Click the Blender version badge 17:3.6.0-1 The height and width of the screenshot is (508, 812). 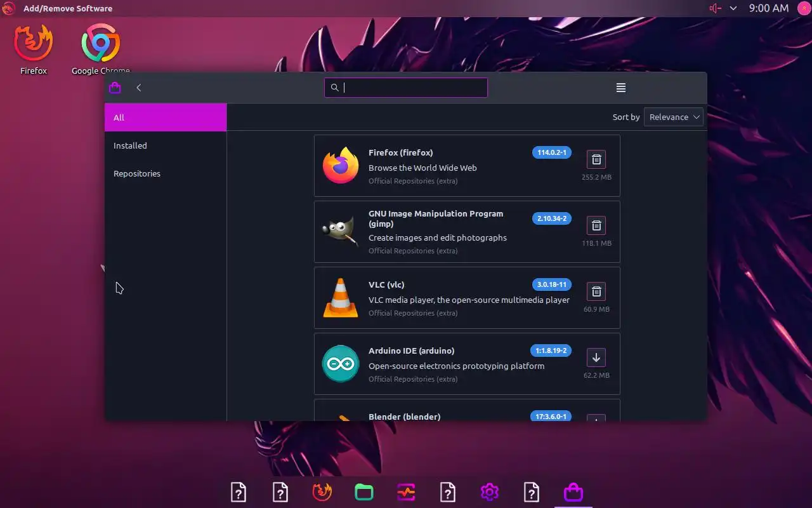tap(551, 417)
